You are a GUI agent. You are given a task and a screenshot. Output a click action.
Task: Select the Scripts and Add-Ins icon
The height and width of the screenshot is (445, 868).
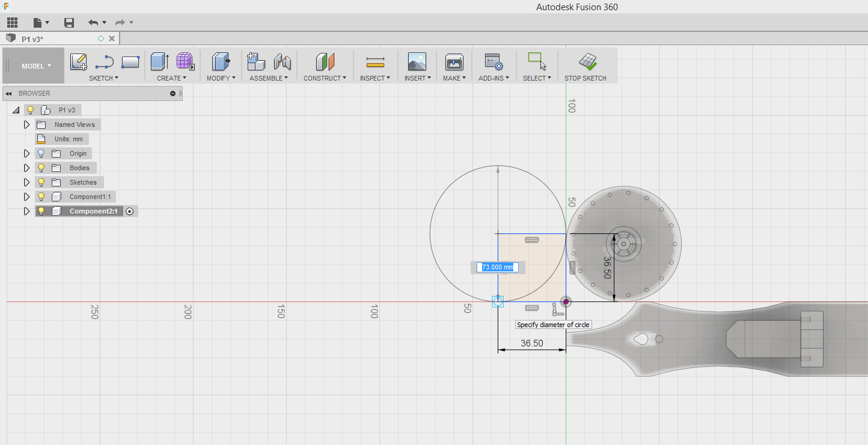(x=494, y=61)
